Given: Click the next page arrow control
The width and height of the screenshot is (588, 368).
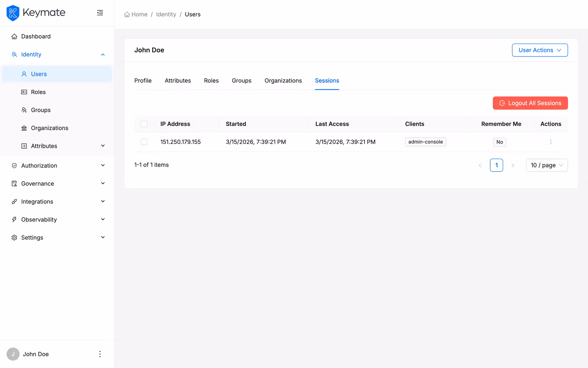Looking at the screenshot, I should pyautogui.click(x=513, y=165).
